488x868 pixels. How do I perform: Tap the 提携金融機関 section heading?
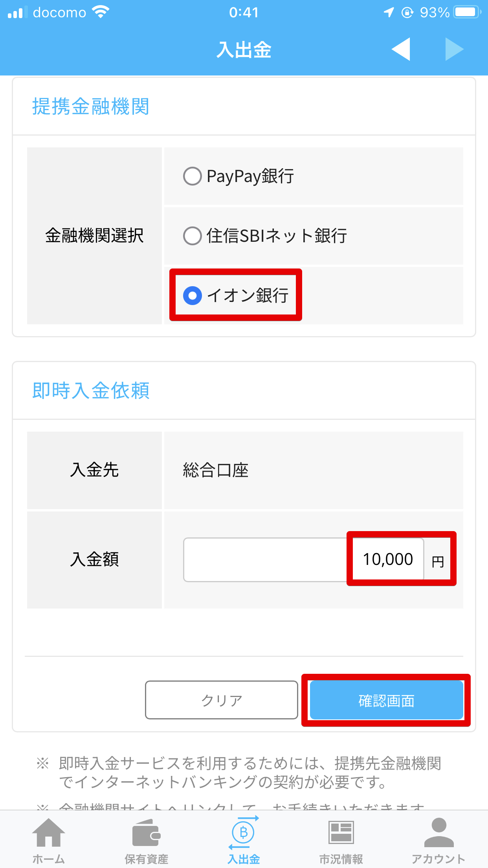click(91, 107)
